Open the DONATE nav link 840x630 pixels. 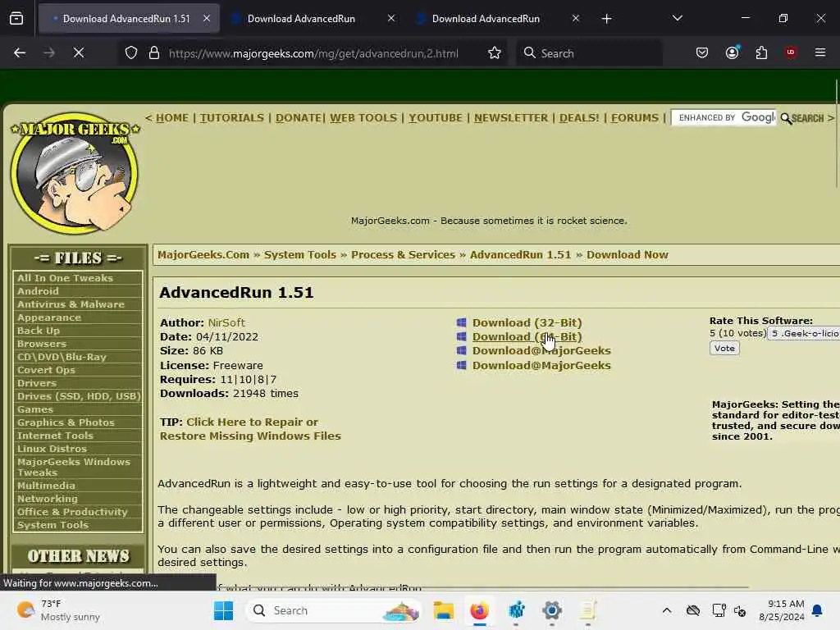pos(299,117)
